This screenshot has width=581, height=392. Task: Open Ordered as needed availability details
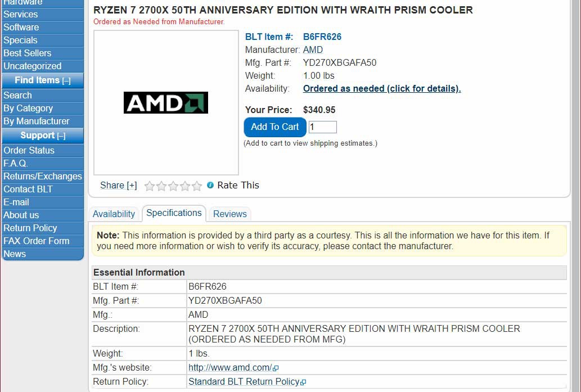tap(382, 88)
